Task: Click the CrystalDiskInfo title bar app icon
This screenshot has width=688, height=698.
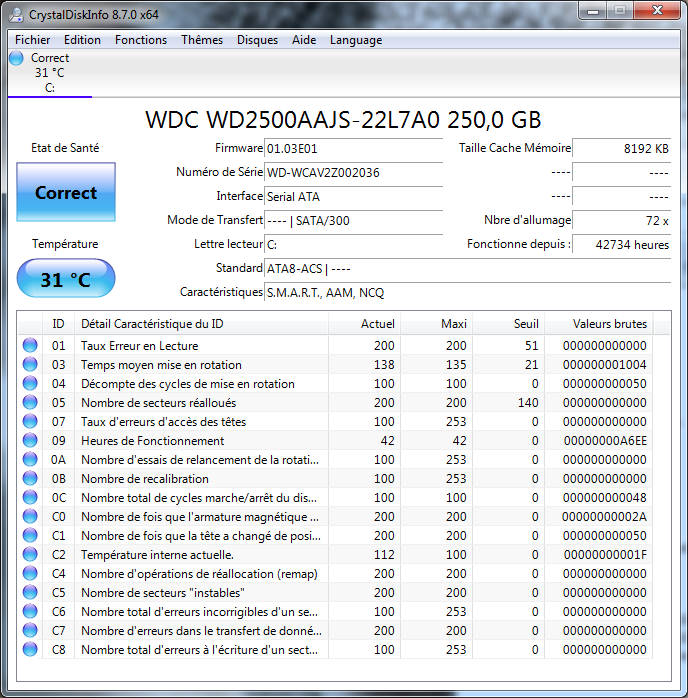Action: (14, 14)
